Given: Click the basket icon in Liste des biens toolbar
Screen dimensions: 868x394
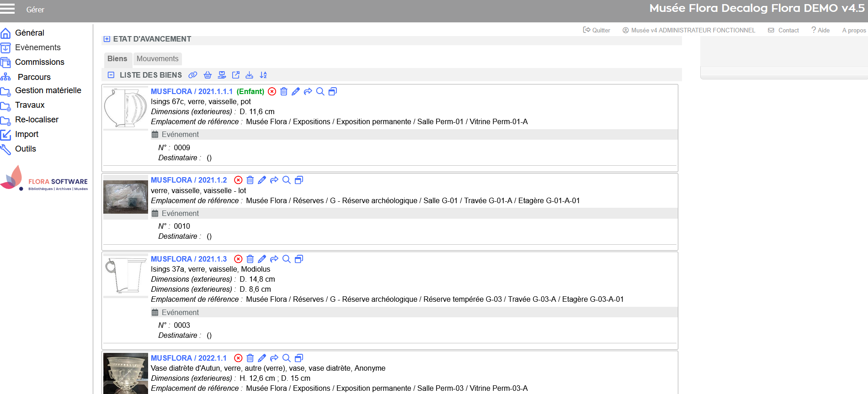Looking at the screenshot, I should pos(208,75).
